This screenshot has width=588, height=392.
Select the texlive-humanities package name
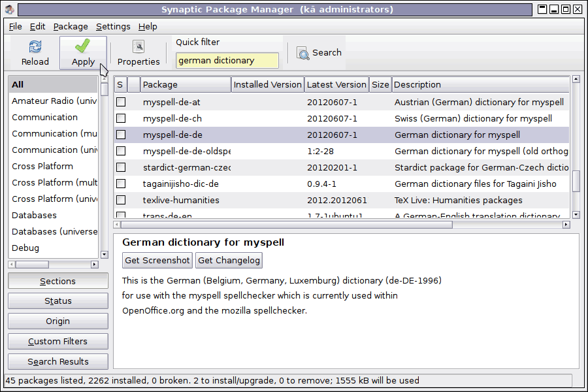181,200
